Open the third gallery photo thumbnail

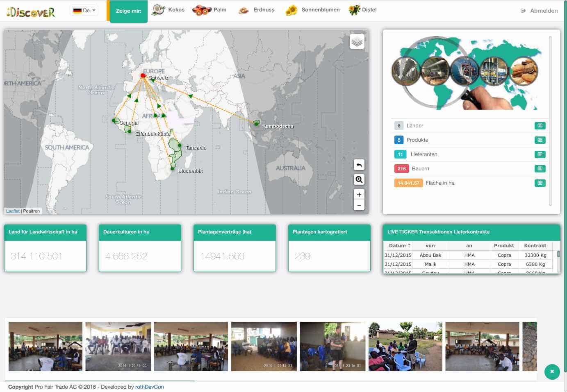[x=191, y=347]
